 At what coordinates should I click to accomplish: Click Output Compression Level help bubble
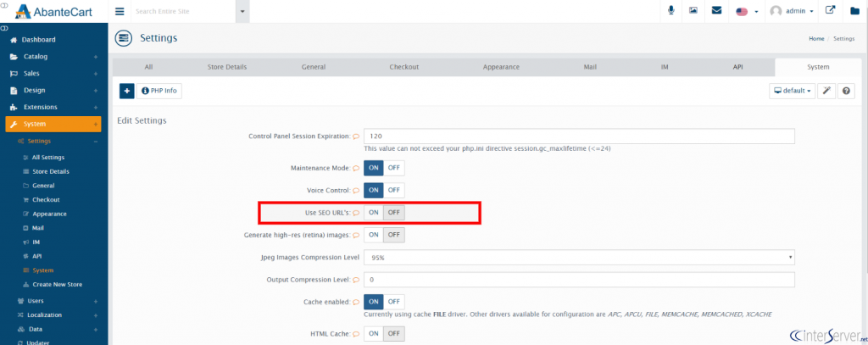(x=357, y=281)
